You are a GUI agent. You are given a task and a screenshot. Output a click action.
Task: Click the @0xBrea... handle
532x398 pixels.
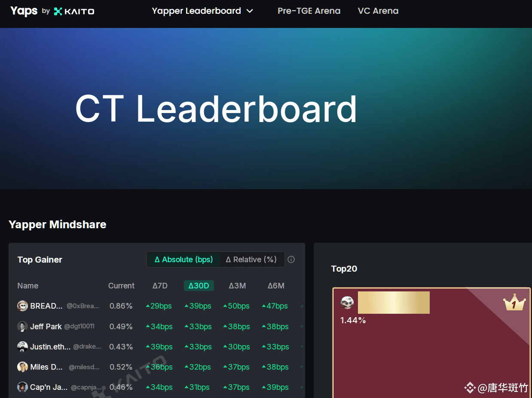[x=83, y=306]
